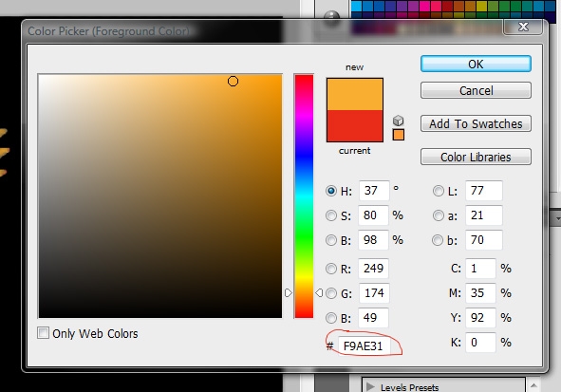Click the new orange color preview

[x=355, y=94]
